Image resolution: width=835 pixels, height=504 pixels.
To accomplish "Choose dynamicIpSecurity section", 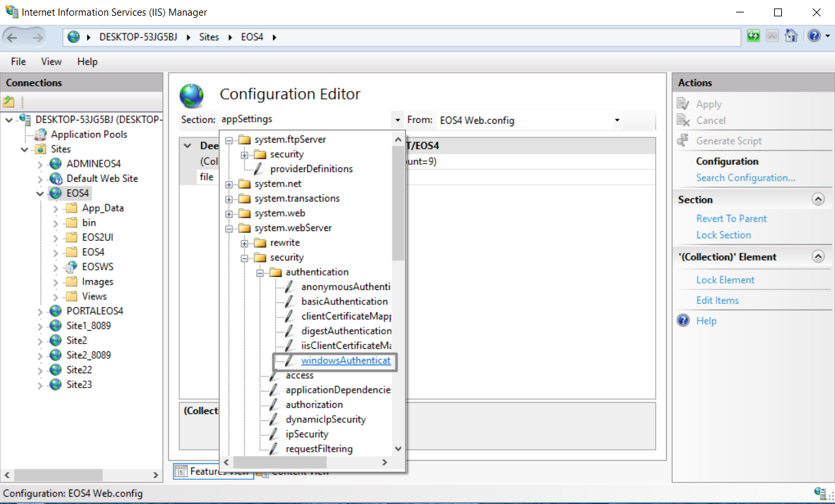I will click(326, 420).
